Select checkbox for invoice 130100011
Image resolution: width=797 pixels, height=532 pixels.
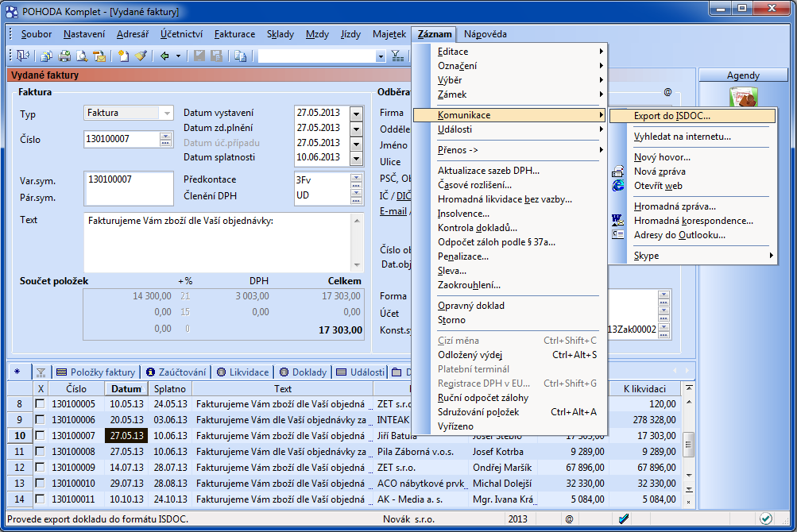click(x=41, y=499)
